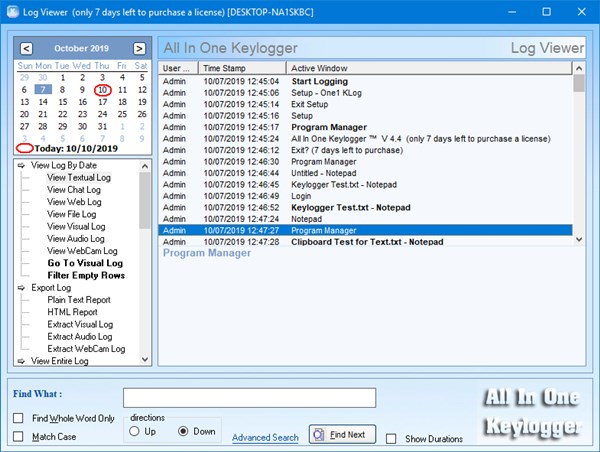Select the All In One Keylogger V 4.4 row
This screenshot has height=452, width=600.
click(x=365, y=139)
